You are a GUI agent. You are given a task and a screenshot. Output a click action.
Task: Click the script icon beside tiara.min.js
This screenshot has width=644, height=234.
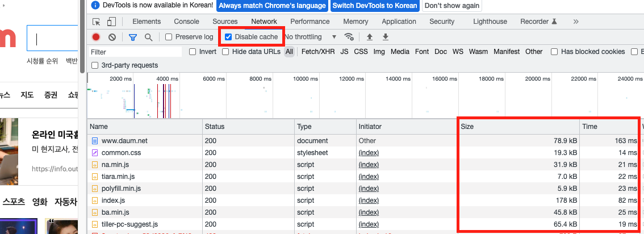coord(95,177)
